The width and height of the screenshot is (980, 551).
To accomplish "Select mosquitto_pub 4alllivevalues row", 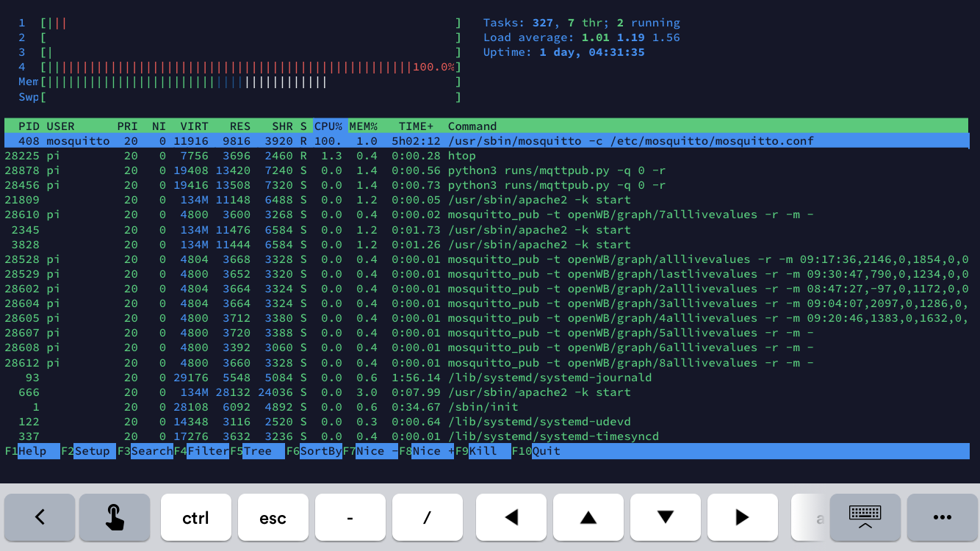I will (486, 318).
